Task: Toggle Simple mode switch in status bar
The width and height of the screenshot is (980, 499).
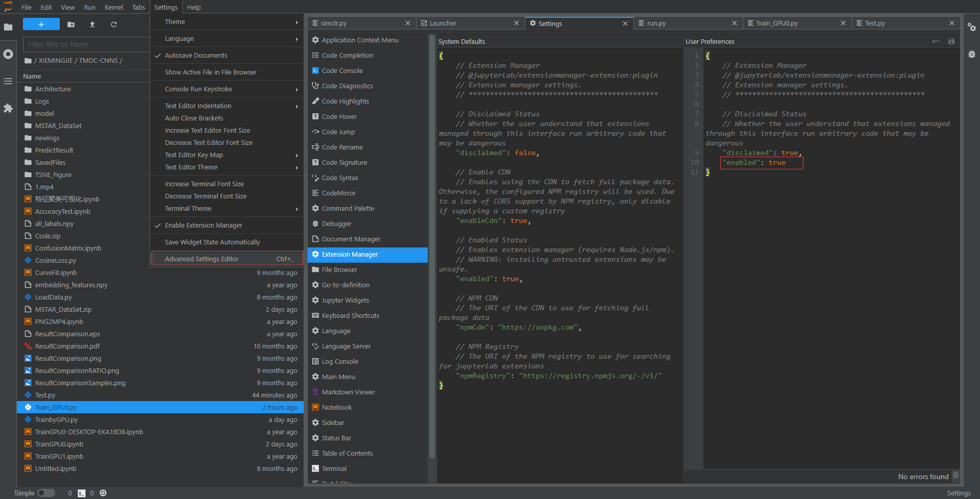Action: point(46,493)
